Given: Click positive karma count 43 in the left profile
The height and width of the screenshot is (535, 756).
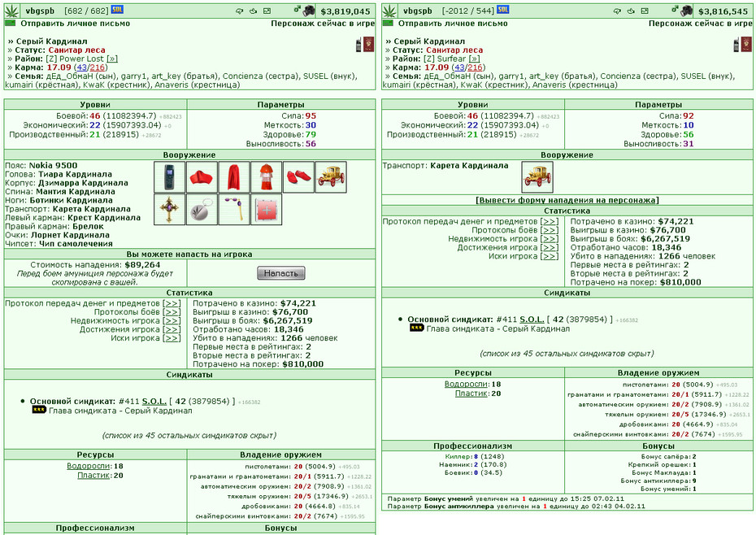Looking at the screenshot, I should (x=81, y=67).
